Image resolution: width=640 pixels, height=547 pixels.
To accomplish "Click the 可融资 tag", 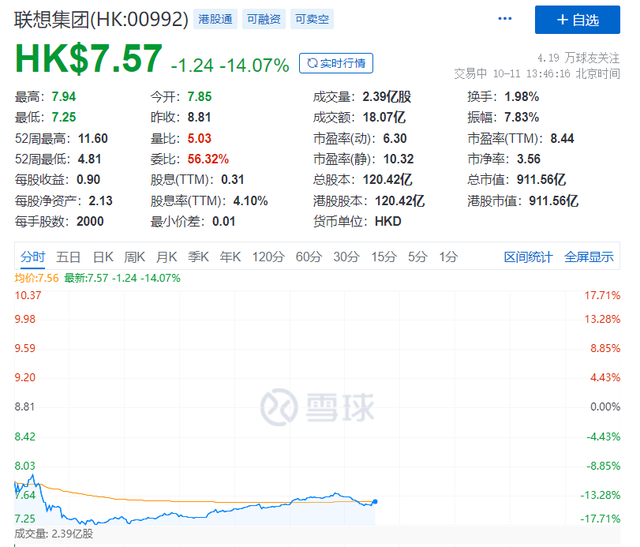I will [x=264, y=19].
